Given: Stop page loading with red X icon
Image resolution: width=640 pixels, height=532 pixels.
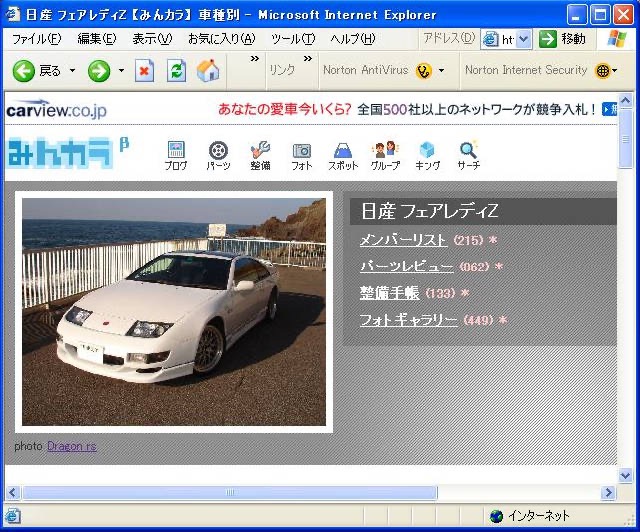Looking at the screenshot, I should [x=144, y=71].
